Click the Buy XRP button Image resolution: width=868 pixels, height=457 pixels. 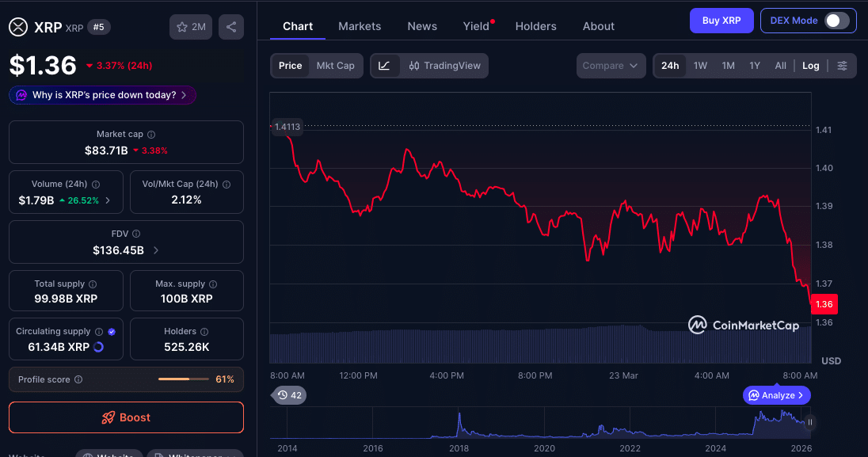click(x=721, y=21)
